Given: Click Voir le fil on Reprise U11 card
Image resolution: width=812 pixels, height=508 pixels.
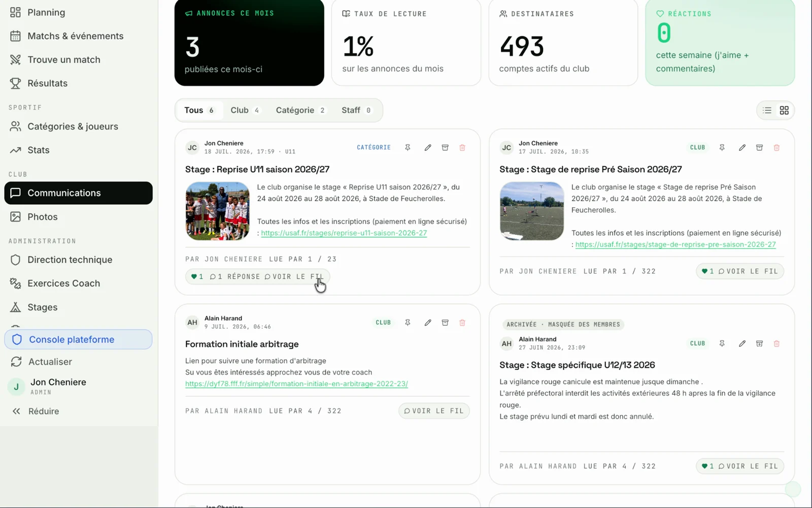Looking at the screenshot, I should click(x=294, y=277).
